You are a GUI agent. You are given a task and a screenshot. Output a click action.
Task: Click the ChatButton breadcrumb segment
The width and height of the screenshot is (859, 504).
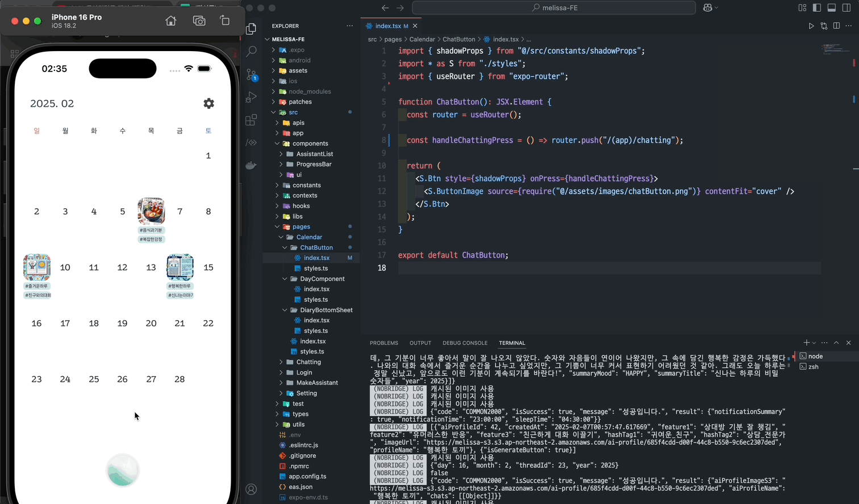point(458,39)
